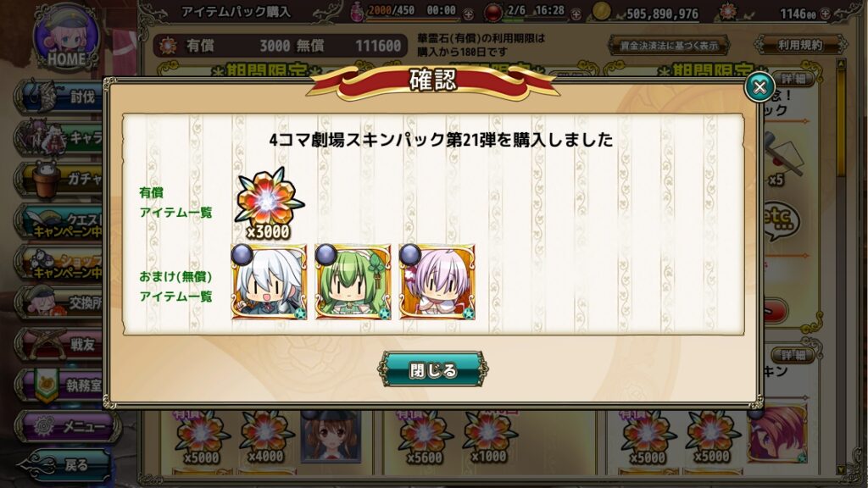Viewport: 868px width, 488px height.
Task: Open 資金決済法に基づく表示 link
Action: pyautogui.click(x=669, y=46)
